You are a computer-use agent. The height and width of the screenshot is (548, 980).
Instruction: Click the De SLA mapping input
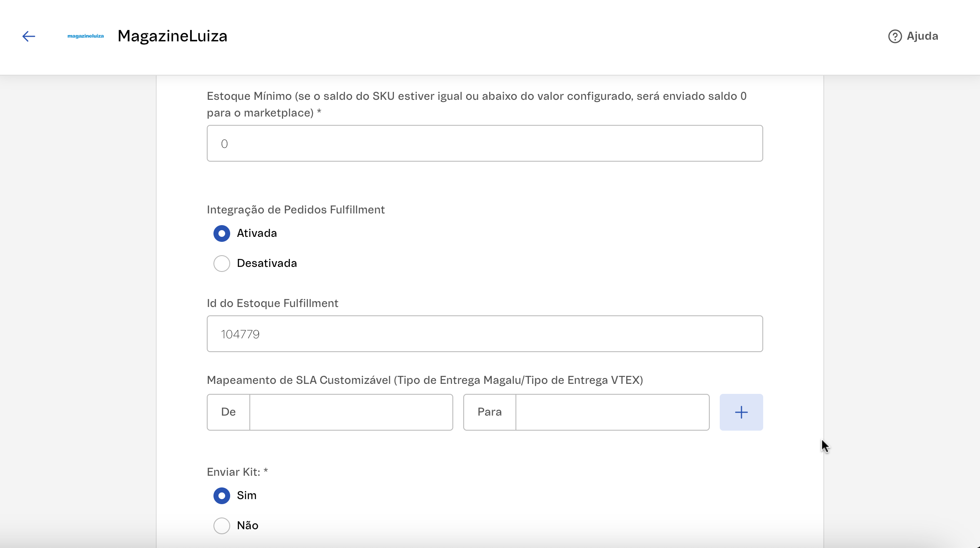click(351, 412)
